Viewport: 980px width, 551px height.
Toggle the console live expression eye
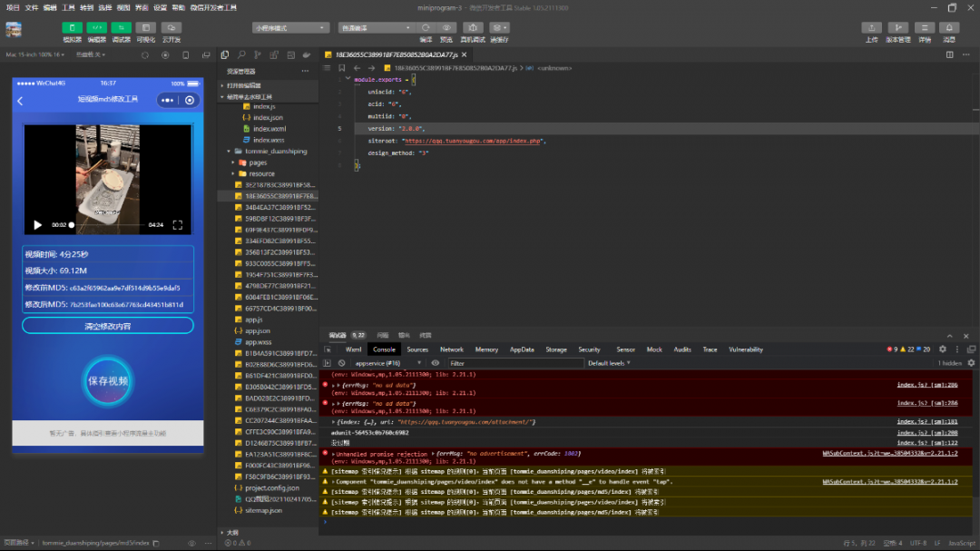[435, 363]
